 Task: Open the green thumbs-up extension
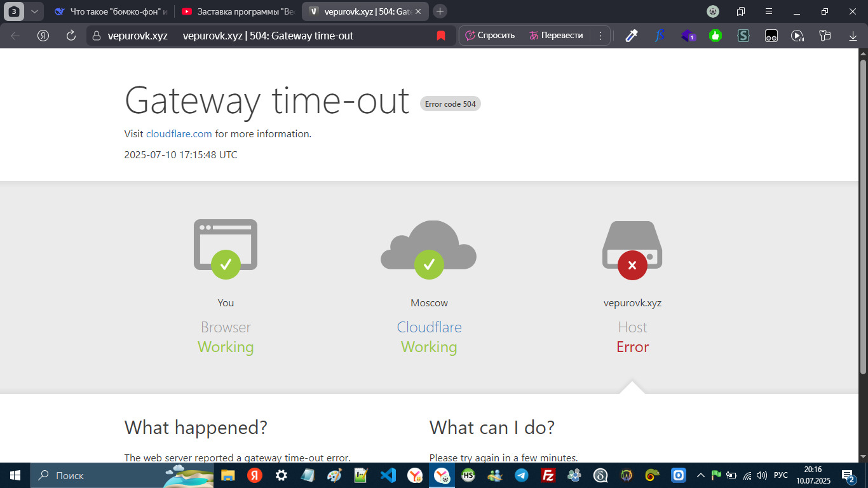coord(715,36)
